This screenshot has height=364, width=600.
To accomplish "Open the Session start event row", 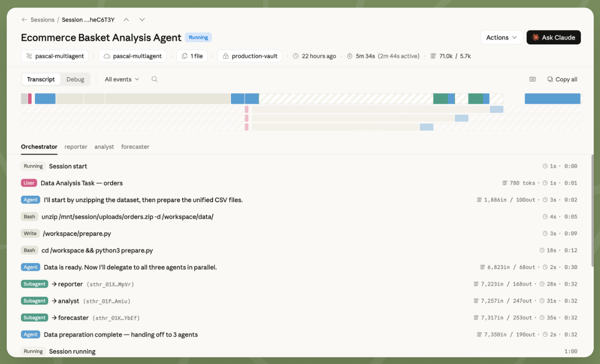I will pos(299,166).
